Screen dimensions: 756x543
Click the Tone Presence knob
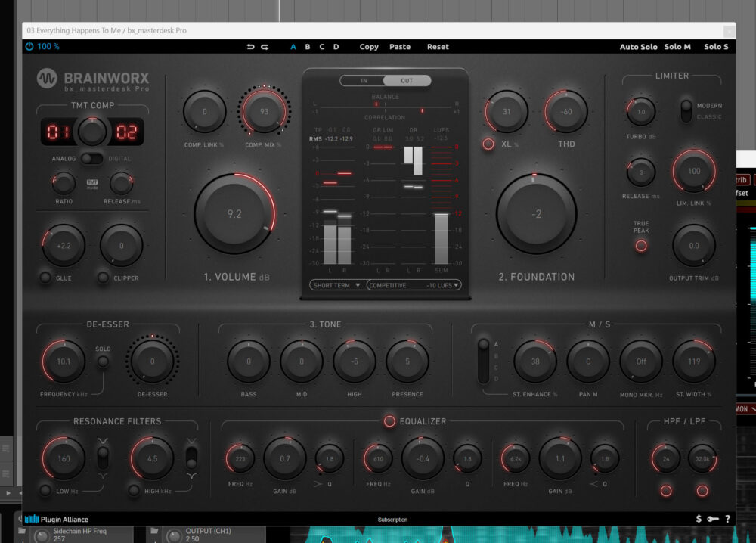pos(407,361)
